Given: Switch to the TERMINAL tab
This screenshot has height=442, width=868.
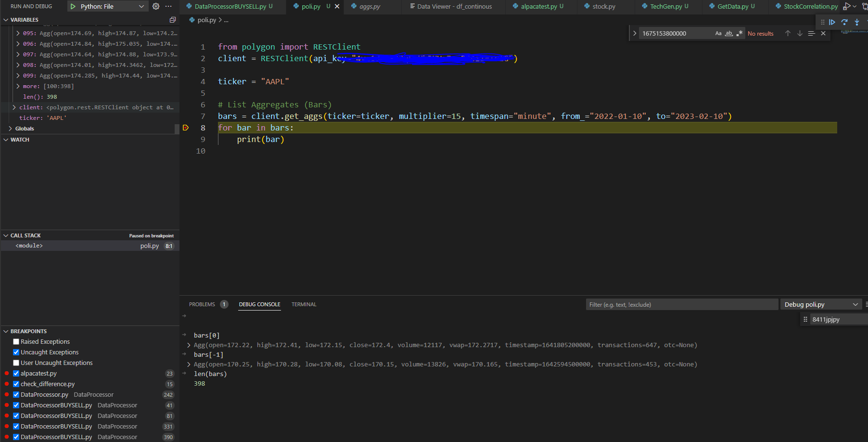Looking at the screenshot, I should [304, 304].
